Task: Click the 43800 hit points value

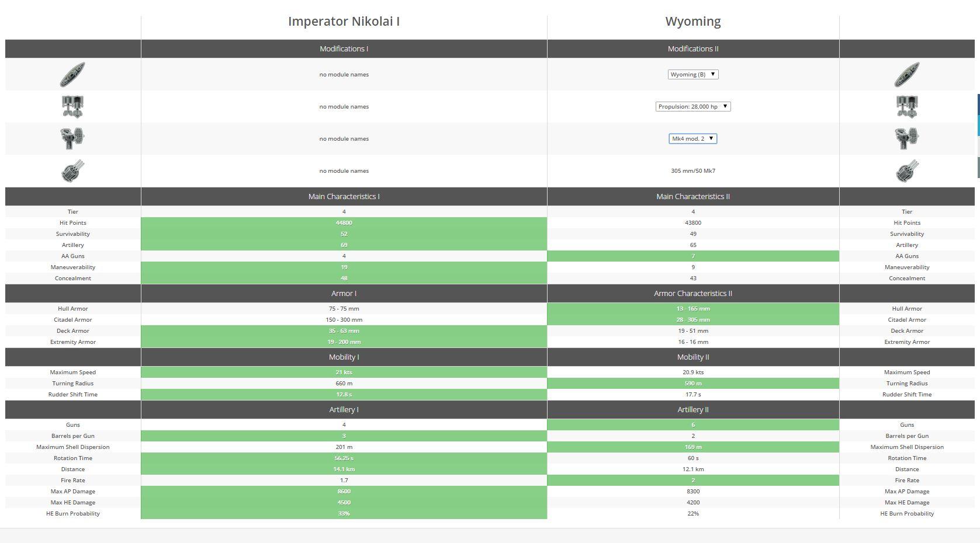Action: point(693,222)
